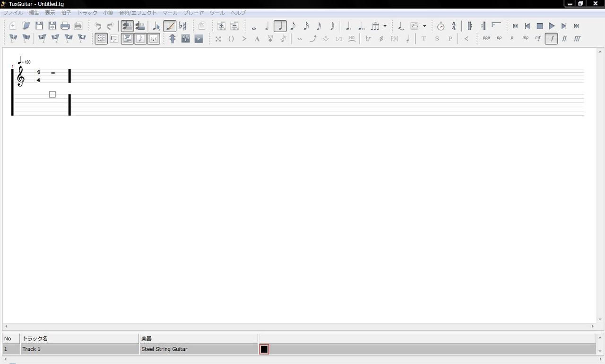The width and height of the screenshot is (605, 364).
Task: Select voice 1 editing
Action: click(127, 26)
